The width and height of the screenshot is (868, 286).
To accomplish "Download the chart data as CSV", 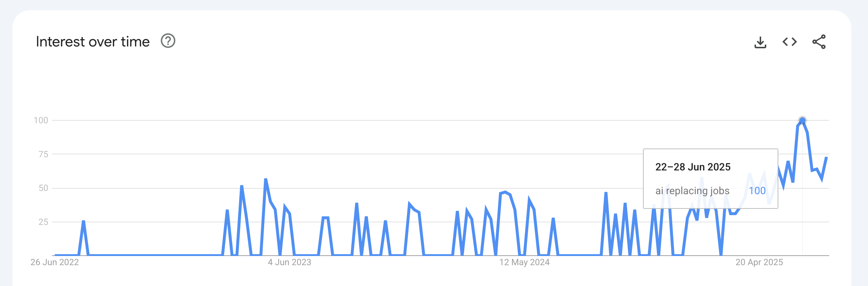I will tap(760, 42).
